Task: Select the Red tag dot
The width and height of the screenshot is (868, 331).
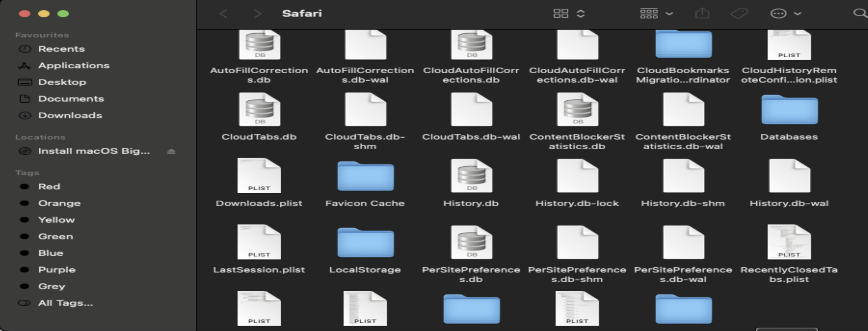Action: [x=24, y=187]
